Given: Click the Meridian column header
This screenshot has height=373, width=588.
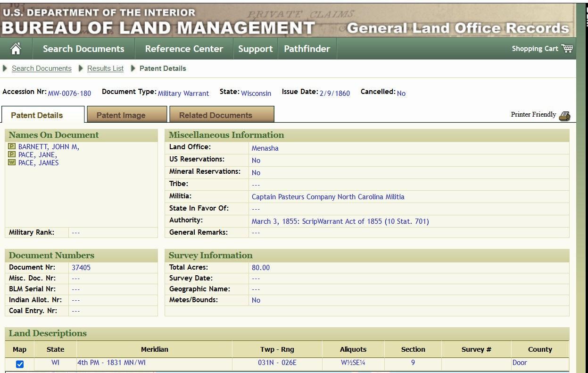Looking at the screenshot, I should (x=154, y=349).
